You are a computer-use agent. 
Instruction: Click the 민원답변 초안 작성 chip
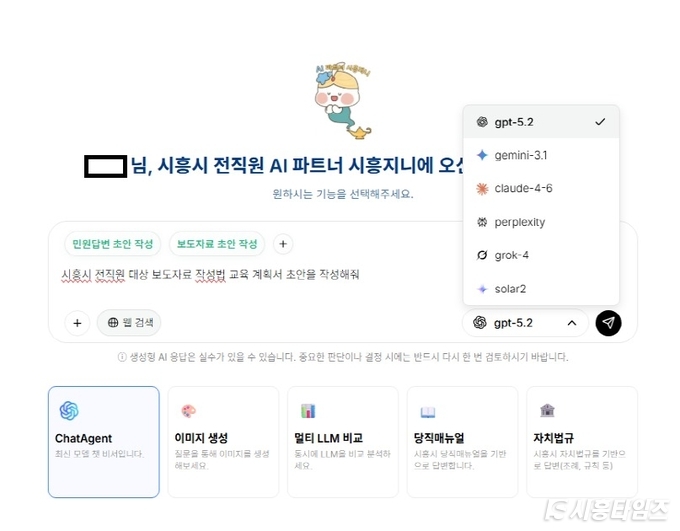pos(112,244)
